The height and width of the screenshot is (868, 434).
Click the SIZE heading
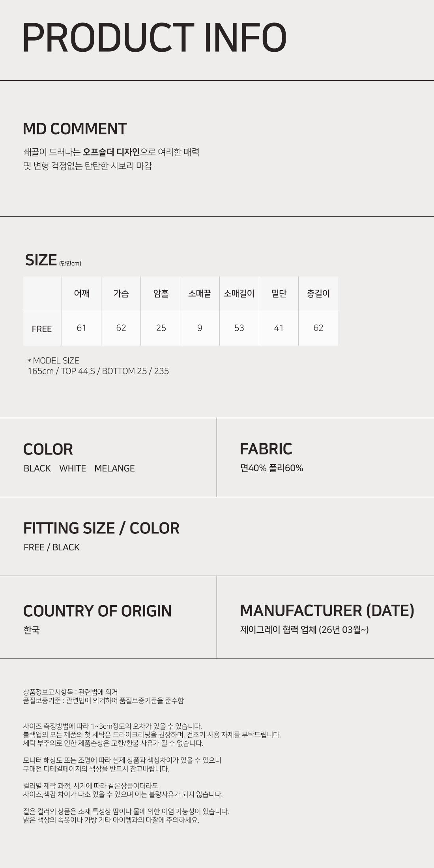41,260
